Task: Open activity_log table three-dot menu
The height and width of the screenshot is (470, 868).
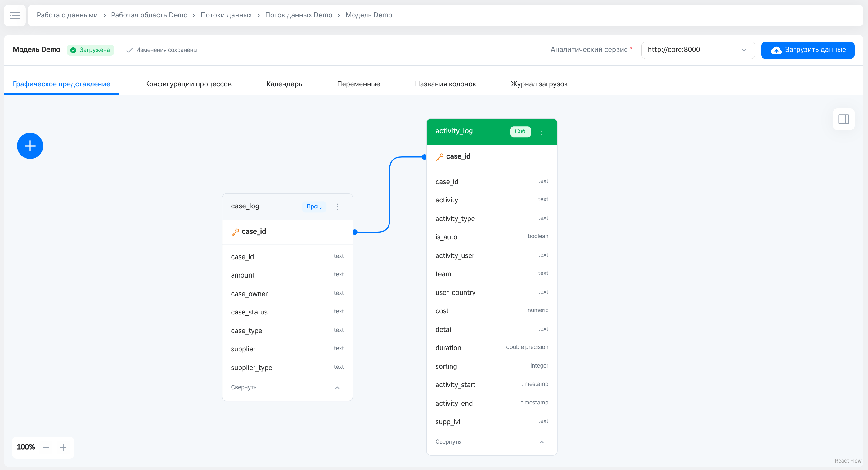Action: (x=542, y=132)
